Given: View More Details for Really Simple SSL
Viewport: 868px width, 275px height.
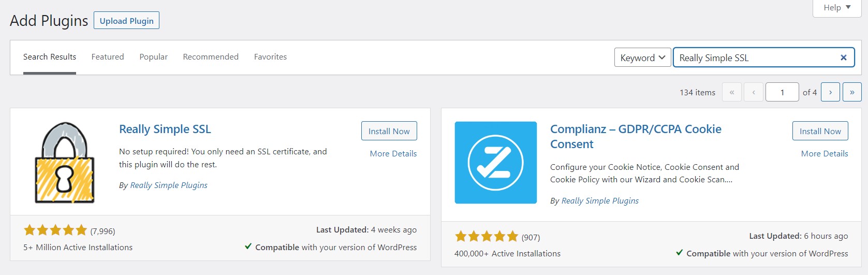Looking at the screenshot, I should [x=393, y=153].
